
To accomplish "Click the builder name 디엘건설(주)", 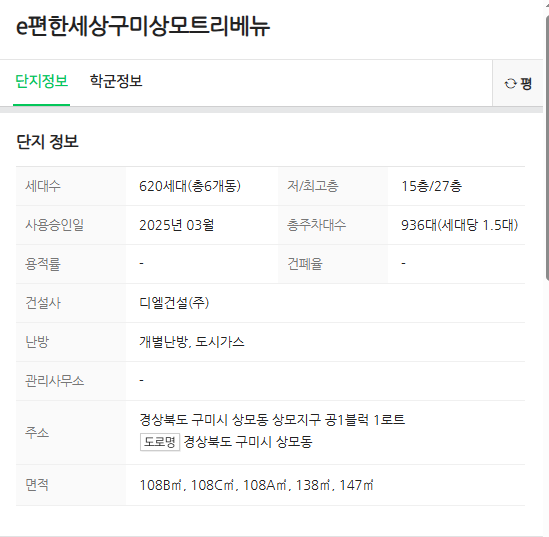I will pyautogui.click(x=174, y=303).
